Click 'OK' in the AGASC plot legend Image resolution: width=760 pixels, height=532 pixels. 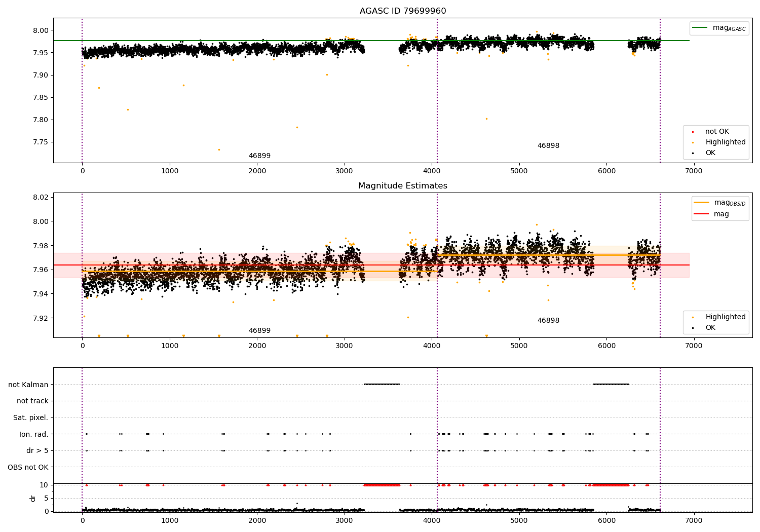(710, 153)
